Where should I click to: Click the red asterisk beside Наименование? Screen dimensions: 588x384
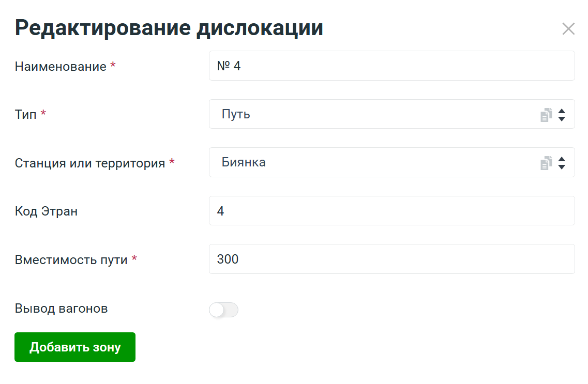[x=113, y=66]
